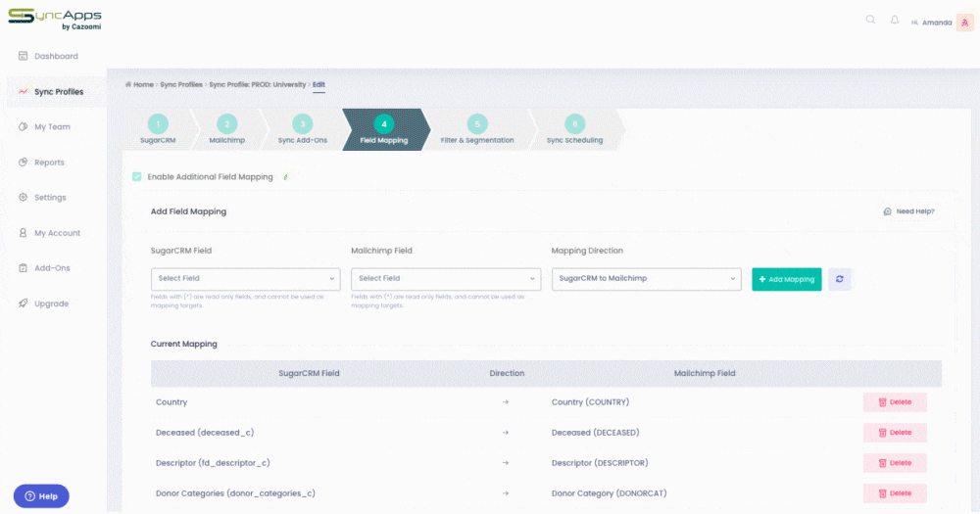980x514 pixels.
Task: Delete the Country mapping
Action: click(895, 402)
